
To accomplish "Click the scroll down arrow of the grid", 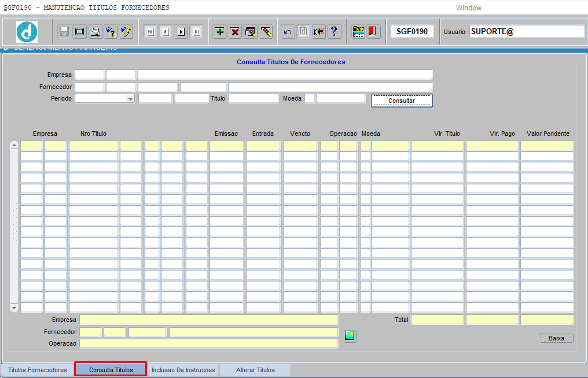I will point(14,308).
